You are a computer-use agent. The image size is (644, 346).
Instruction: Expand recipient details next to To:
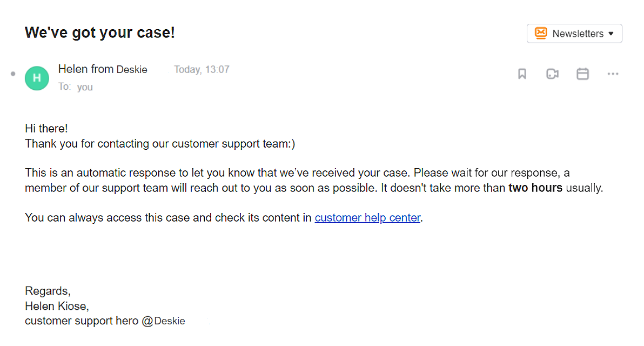85,87
